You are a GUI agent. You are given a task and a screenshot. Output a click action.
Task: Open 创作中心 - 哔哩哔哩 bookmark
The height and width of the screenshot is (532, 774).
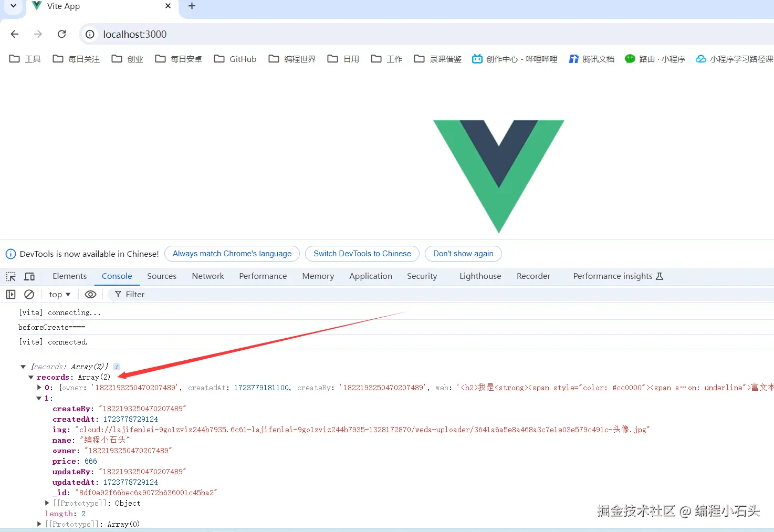(515, 59)
